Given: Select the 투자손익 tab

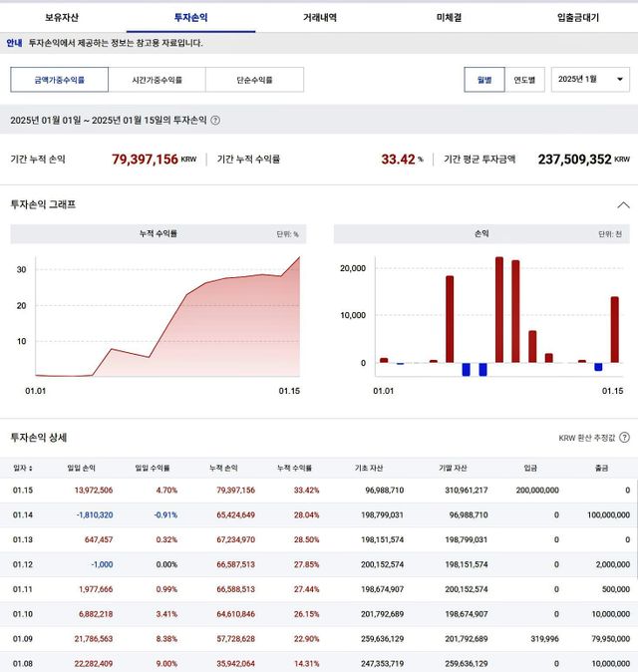Looking at the screenshot, I should coord(190,17).
